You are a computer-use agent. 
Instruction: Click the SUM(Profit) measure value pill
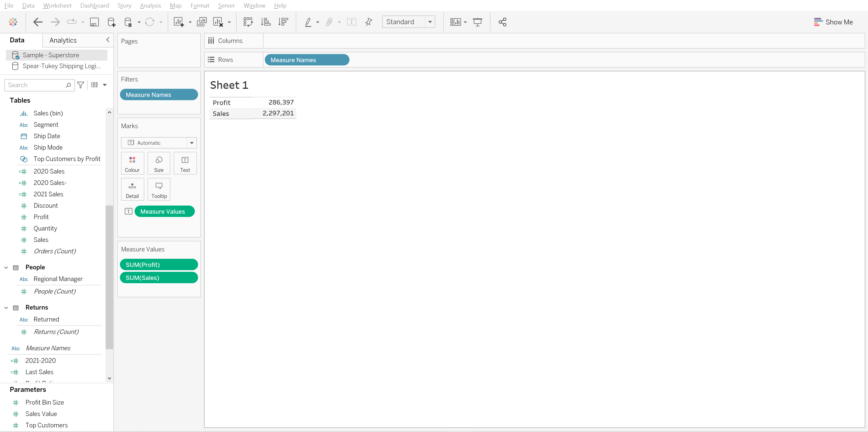(x=160, y=264)
